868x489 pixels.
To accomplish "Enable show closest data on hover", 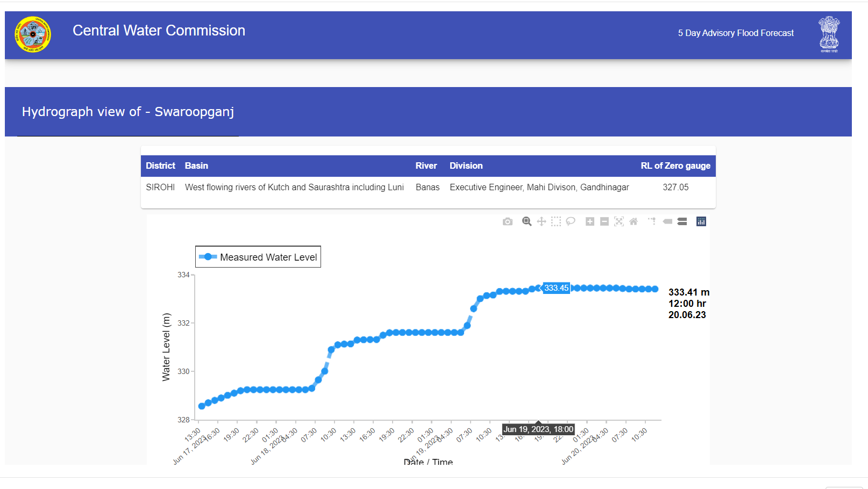I will pyautogui.click(x=667, y=221).
